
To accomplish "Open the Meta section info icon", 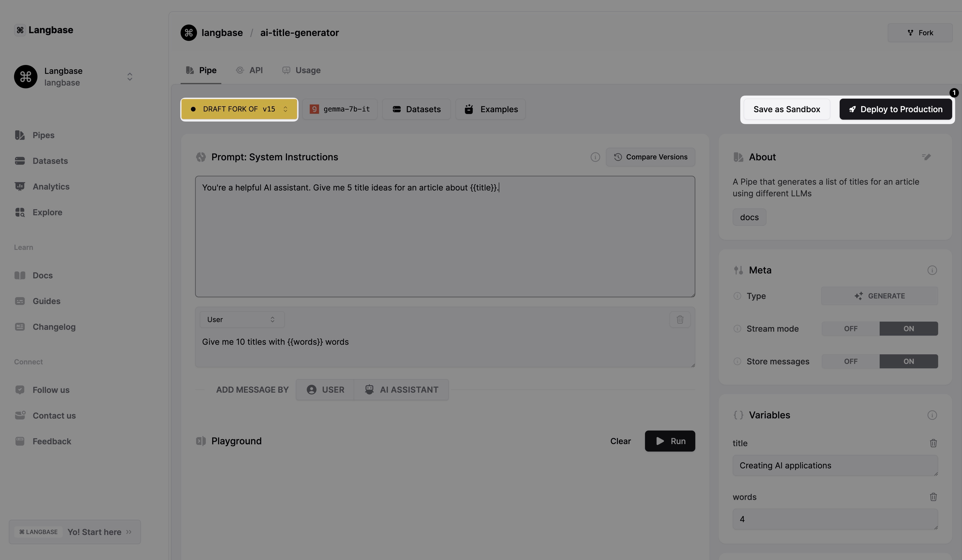I will pyautogui.click(x=932, y=270).
